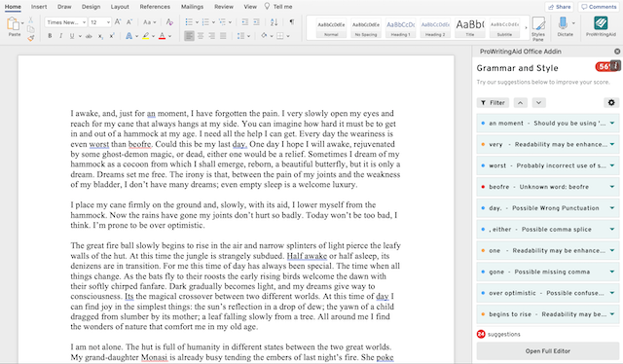
Task: Click the Sort A to Z icon
Action: [x=275, y=22]
